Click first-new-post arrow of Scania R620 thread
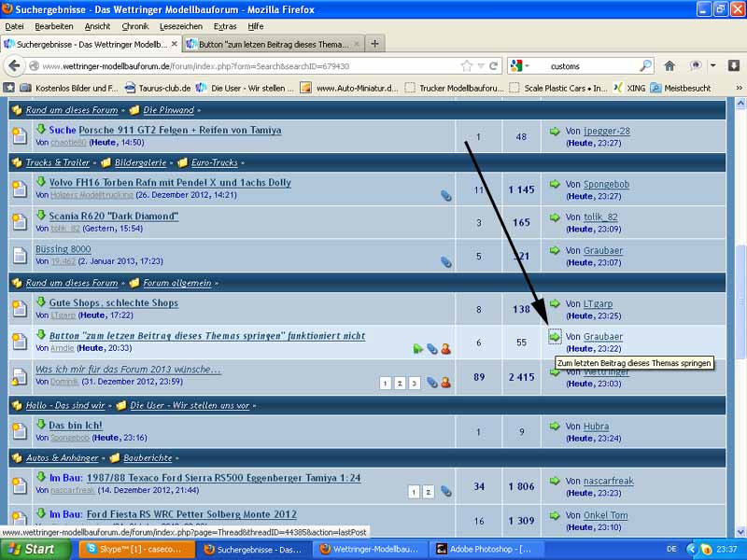 pos(41,215)
